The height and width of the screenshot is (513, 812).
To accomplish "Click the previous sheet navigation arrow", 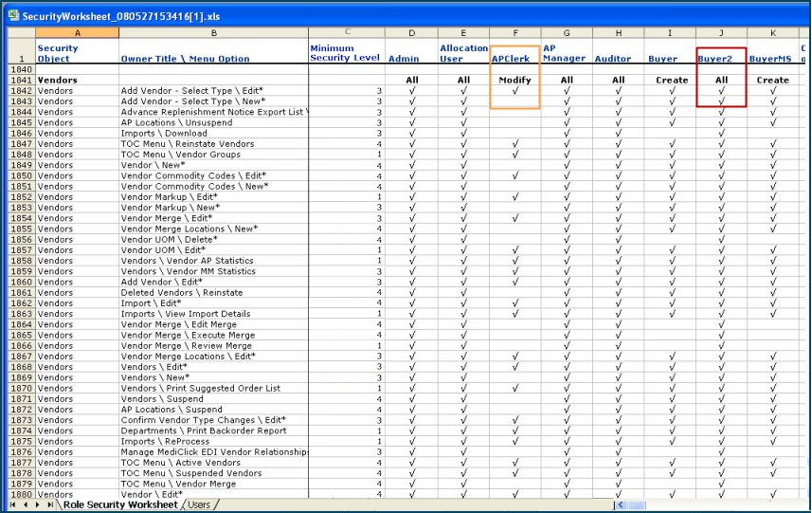I will click(x=25, y=504).
